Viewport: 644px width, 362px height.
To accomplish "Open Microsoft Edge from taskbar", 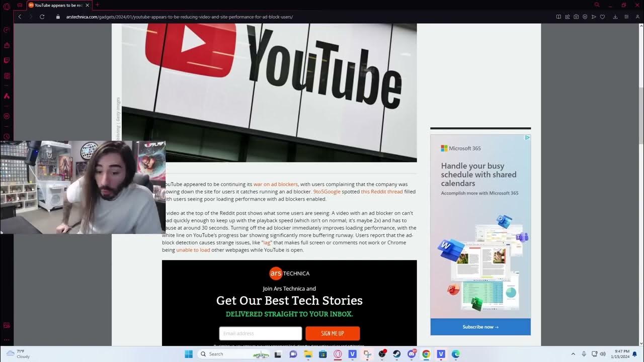I will (456, 354).
